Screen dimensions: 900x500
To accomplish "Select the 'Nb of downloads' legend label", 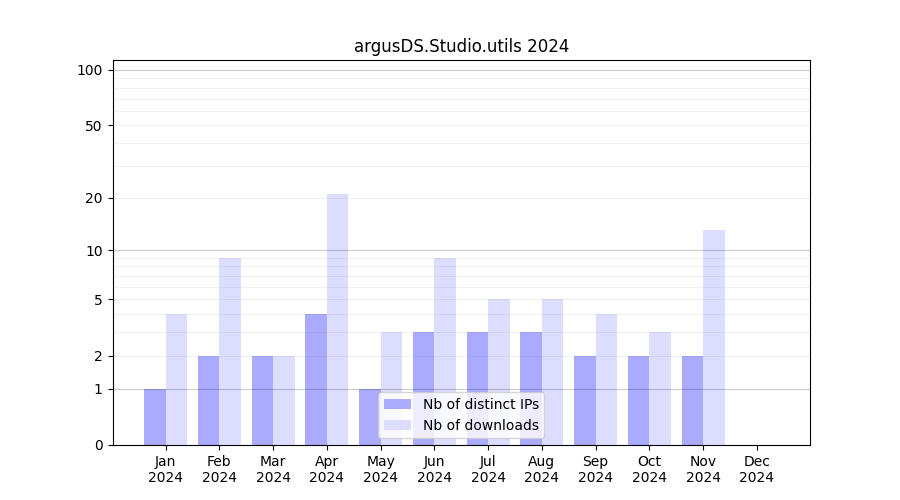I will pyautogui.click(x=480, y=425).
